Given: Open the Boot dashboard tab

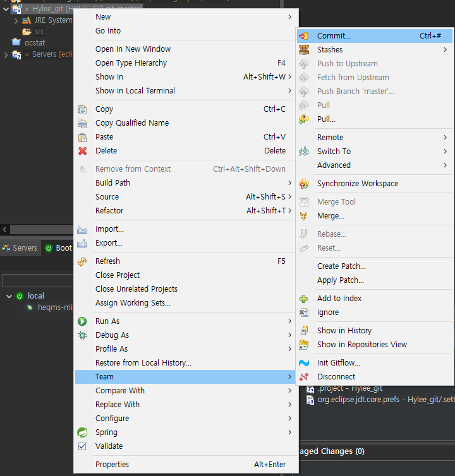Looking at the screenshot, I should point(58,248).
